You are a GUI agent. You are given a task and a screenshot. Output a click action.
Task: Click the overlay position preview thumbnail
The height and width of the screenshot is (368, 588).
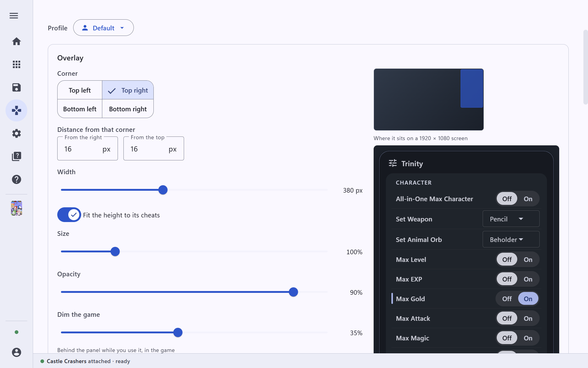click(428, 99)
